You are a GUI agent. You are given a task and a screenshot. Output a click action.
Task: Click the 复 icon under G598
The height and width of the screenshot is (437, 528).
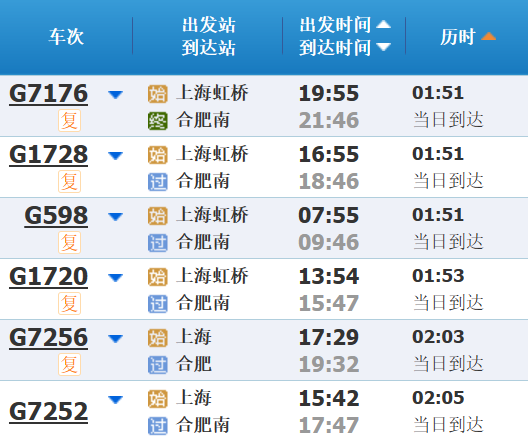point(69,242)
